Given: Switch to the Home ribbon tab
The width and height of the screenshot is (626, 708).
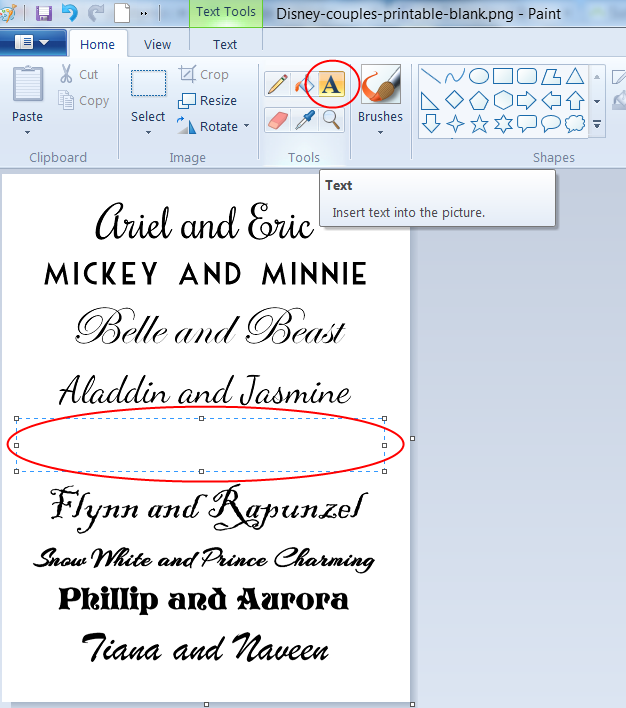Looking at the screenshot, I should pos(98,44).
